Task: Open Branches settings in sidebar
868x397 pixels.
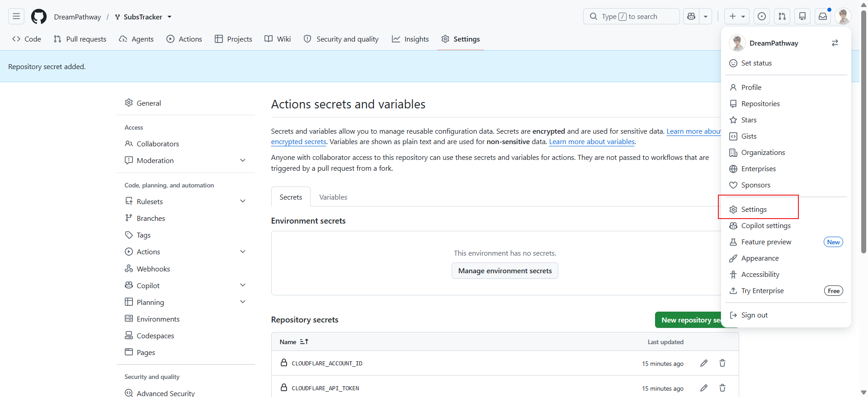Action: 186,219
